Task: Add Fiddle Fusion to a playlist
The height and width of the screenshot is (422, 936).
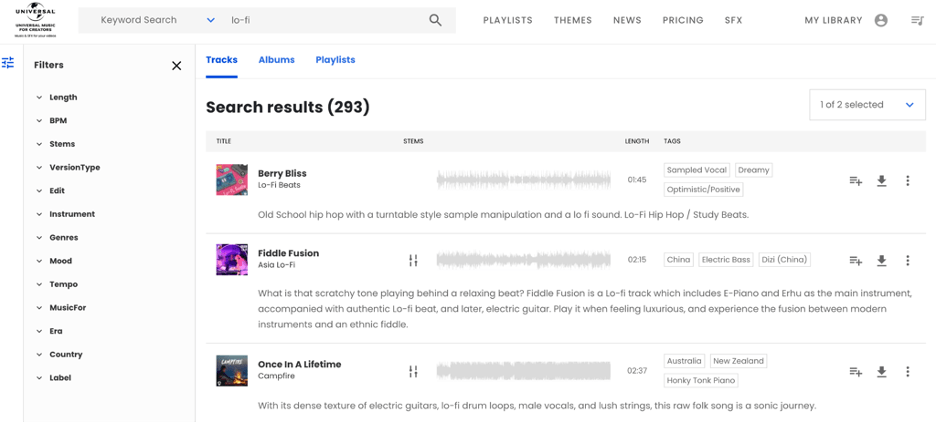Action: click(x=855, y=260)
